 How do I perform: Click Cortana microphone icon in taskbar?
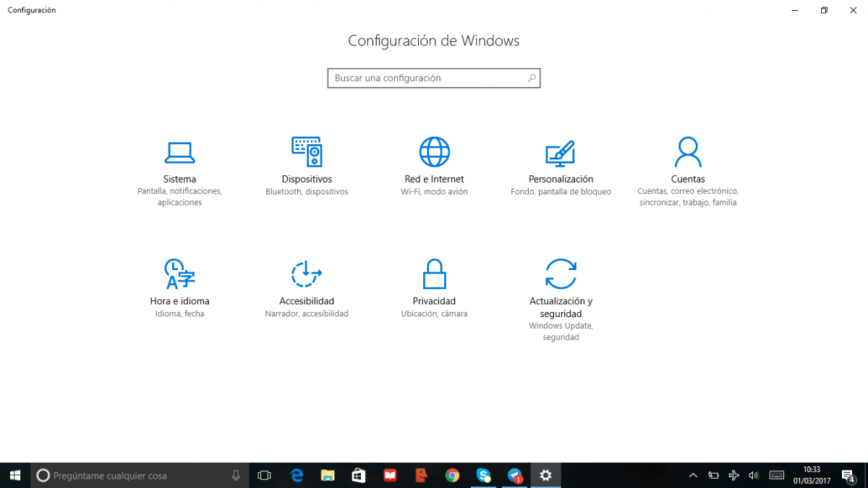point(236,476)
